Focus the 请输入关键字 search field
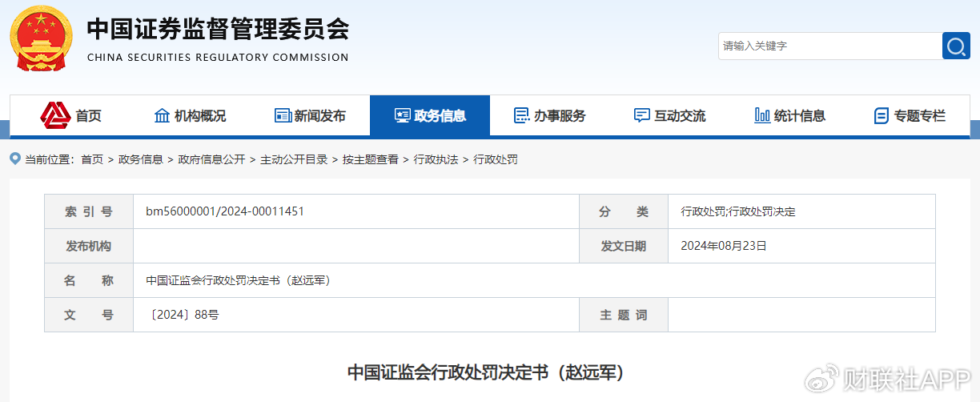Screen dimensions: 980x402 (830, 46)
